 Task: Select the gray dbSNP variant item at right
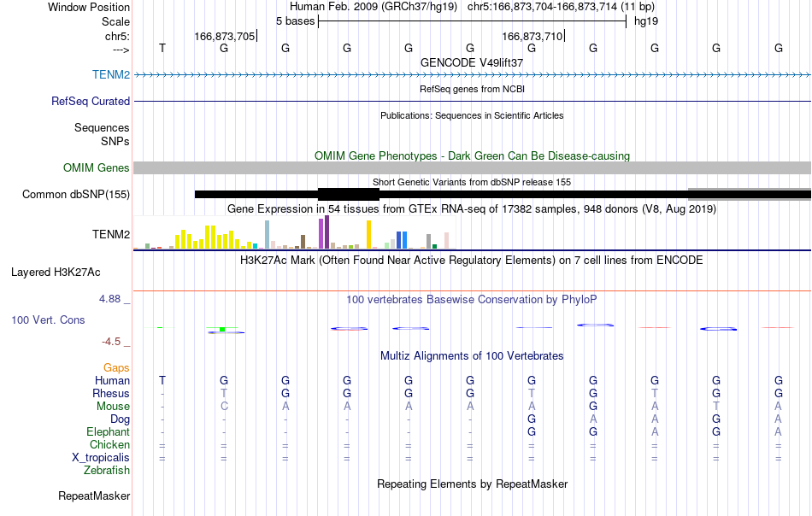[x=750, y=194]
